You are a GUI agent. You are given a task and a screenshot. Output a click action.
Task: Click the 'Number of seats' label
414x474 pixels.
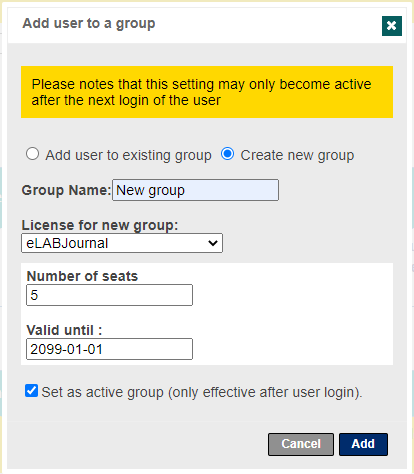coord(82,276)
